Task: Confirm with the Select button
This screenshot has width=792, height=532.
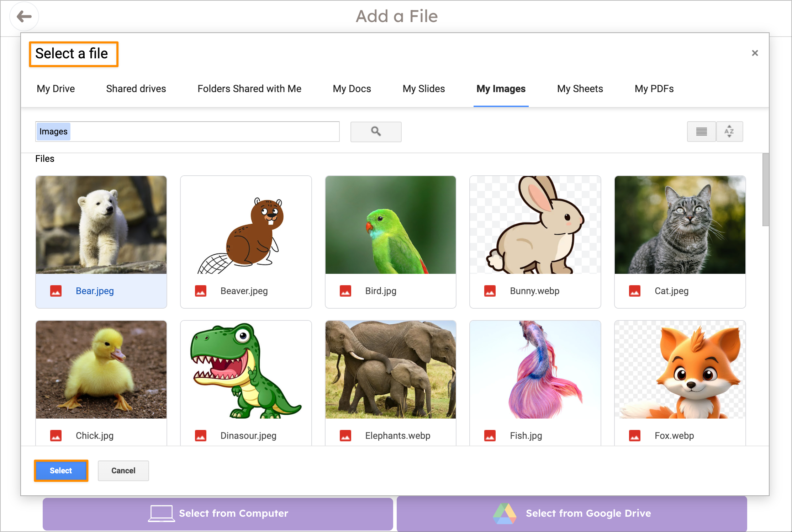Action: (61, 470)
